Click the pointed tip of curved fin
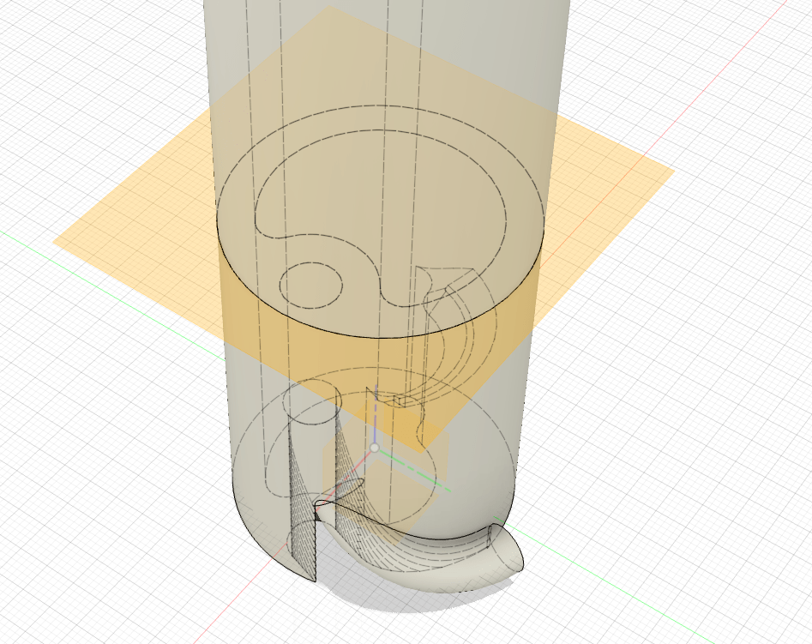 click(521, 564)
